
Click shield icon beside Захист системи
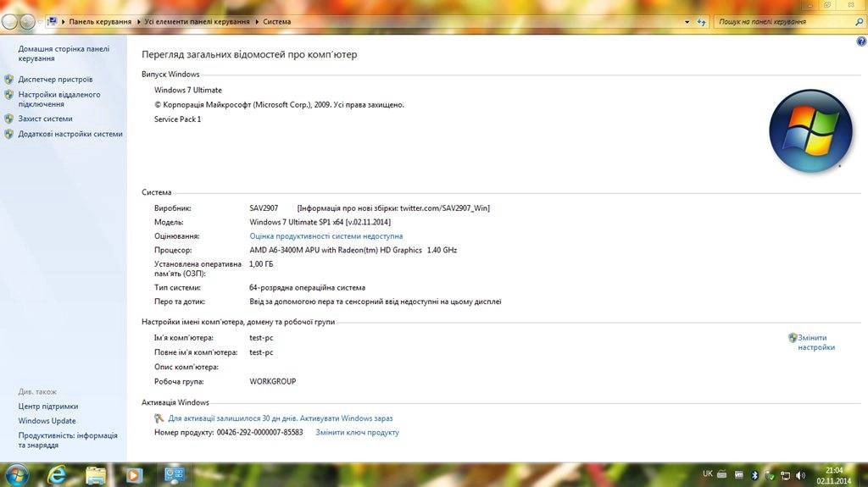tap(8, 119)
